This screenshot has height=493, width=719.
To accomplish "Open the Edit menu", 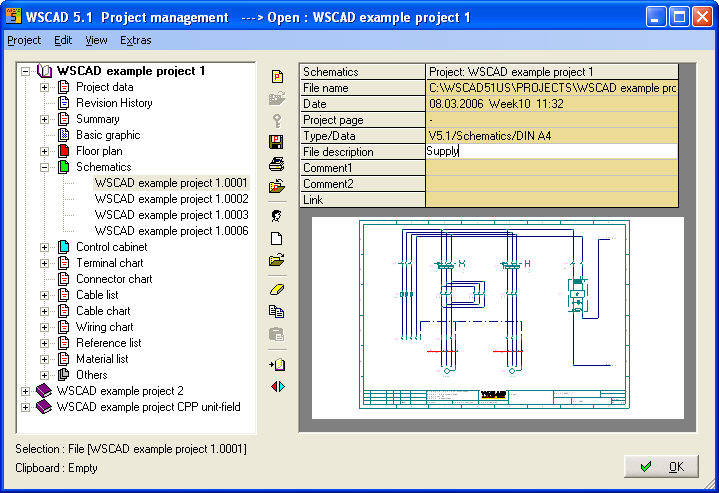I will (x=63, y=40).
